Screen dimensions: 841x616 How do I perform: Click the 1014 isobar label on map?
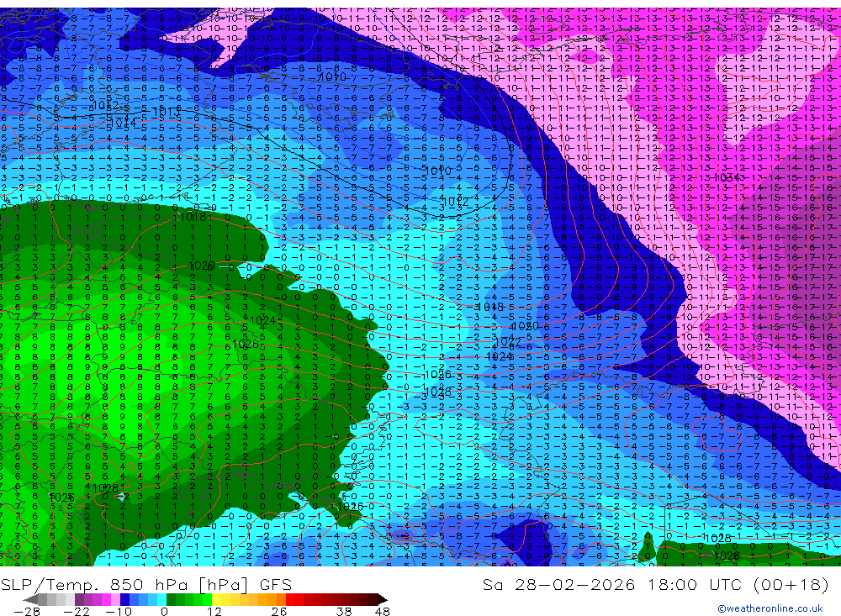(x=122, y=122)
